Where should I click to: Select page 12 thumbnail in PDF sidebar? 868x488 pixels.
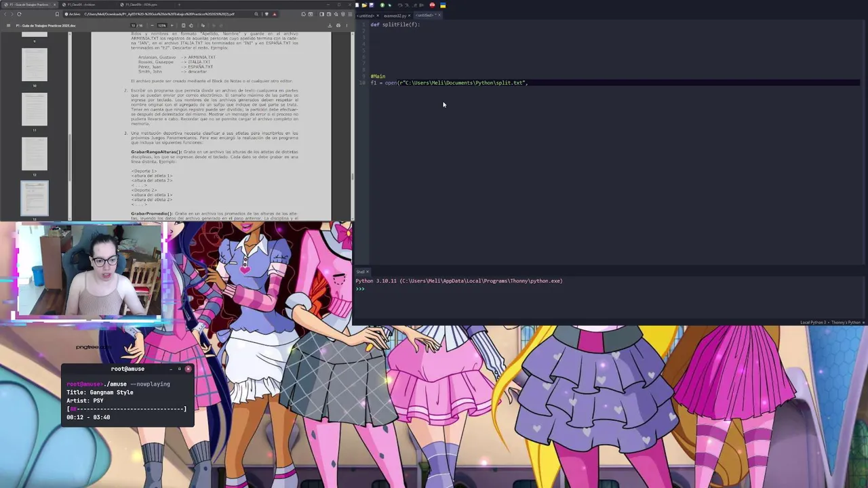pos(35,154)
